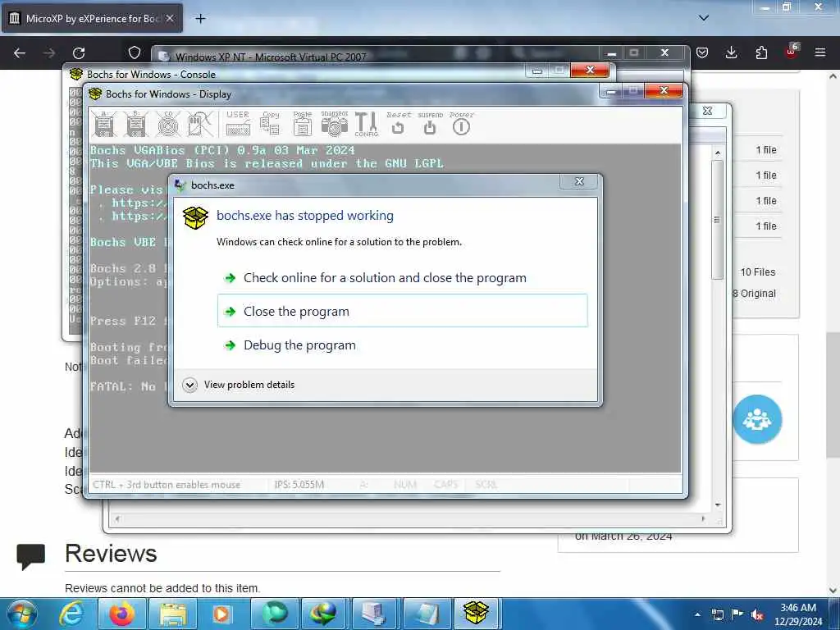Open the Windows Start menu
This screenshot has height=630, width=840.
21,614
